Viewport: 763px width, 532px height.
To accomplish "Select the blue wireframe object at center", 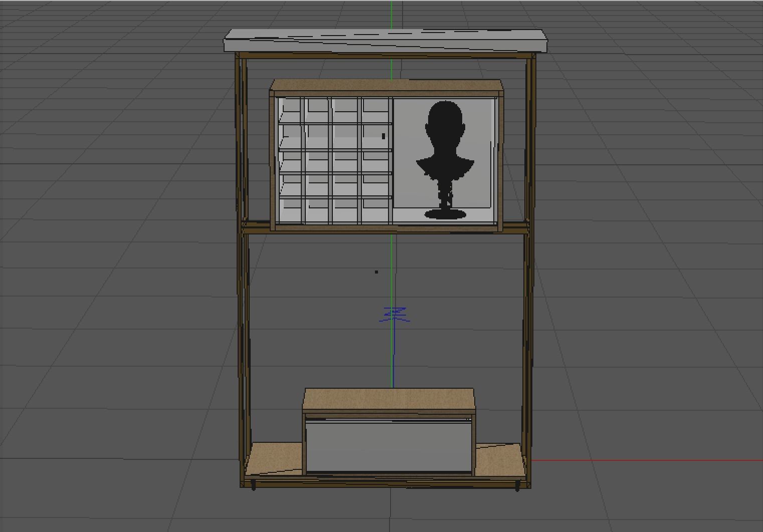I will pyautogui.click(x=396, y=315).
